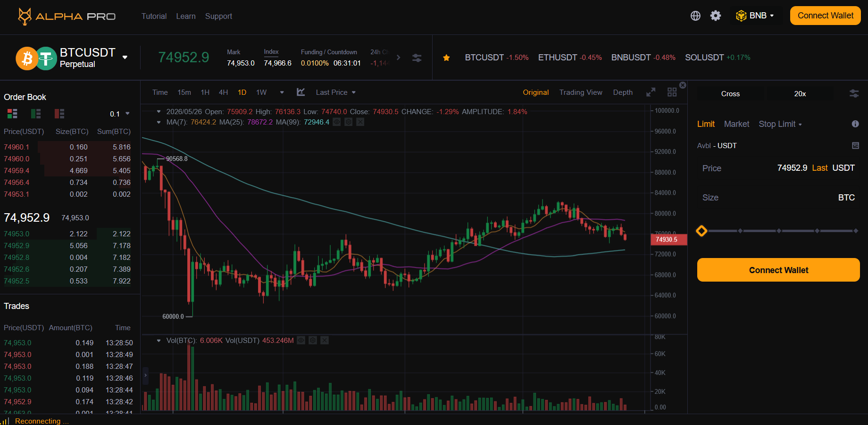Collapse the candle OHLC info row
Screen dimensions: 868x425
coord(159,112)
